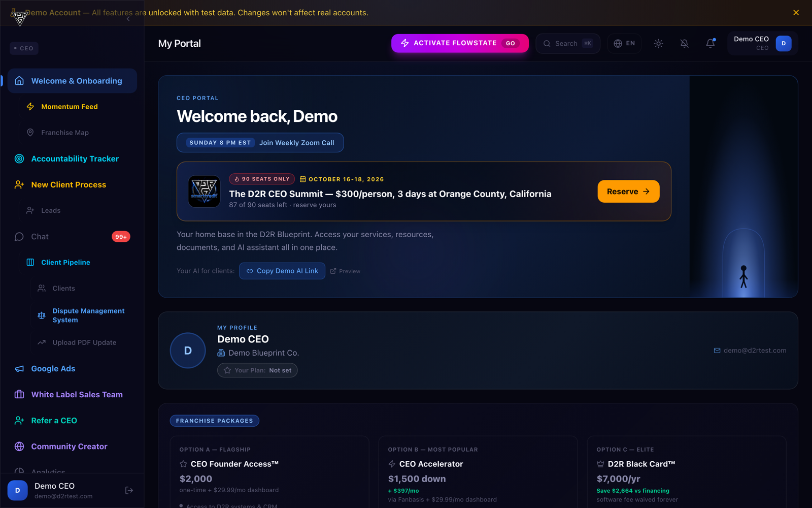Click the GO pill in Flowstate button
Screen dimensions: 812x508
pyautogui.click(x=511, y=43)
